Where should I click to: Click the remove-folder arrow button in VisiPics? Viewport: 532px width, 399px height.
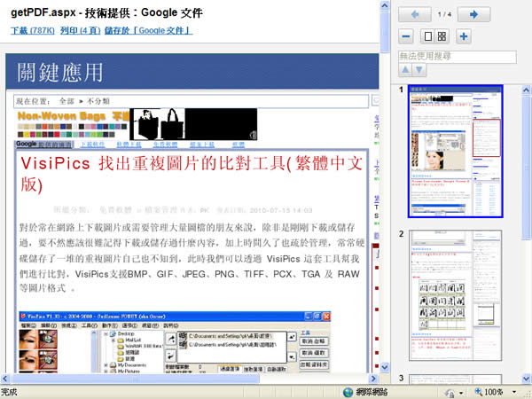tap(170, 356)
